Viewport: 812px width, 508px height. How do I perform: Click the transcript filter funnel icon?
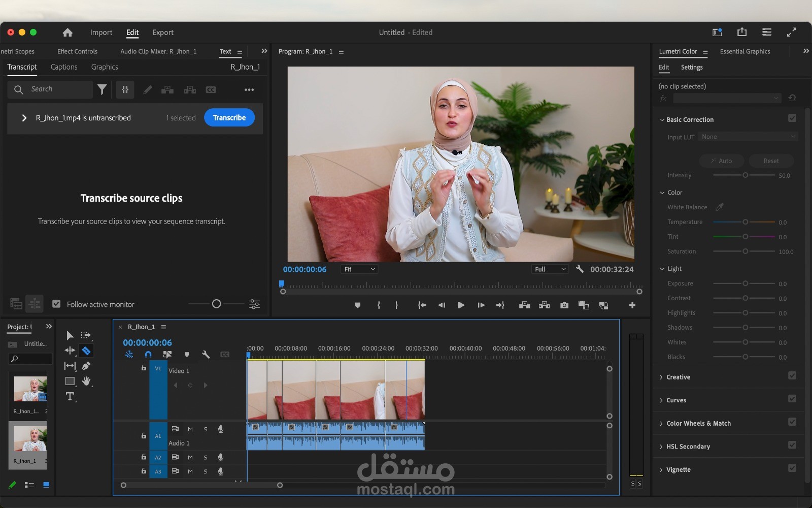pos(102,89)
